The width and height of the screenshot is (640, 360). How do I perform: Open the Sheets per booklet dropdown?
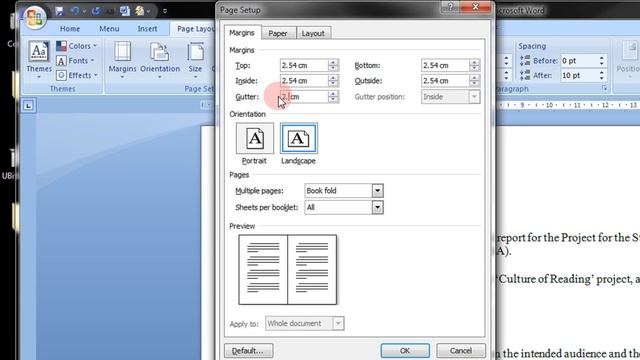(344, 207)
